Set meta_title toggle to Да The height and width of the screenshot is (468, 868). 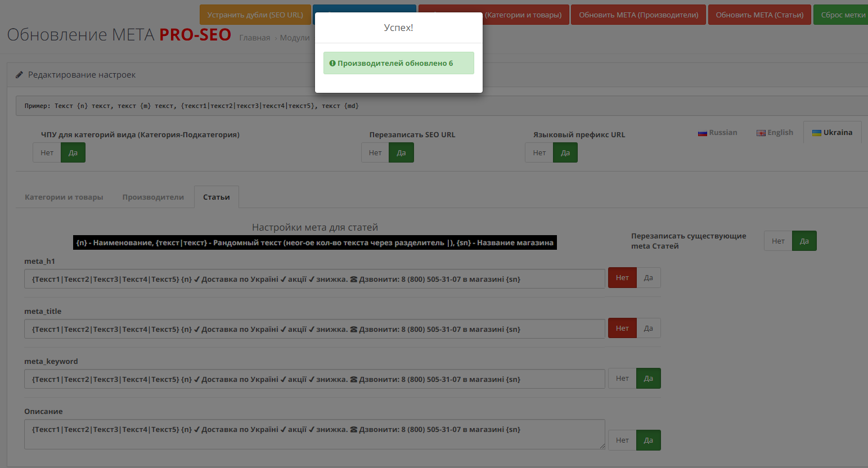(x=648, y=328)
